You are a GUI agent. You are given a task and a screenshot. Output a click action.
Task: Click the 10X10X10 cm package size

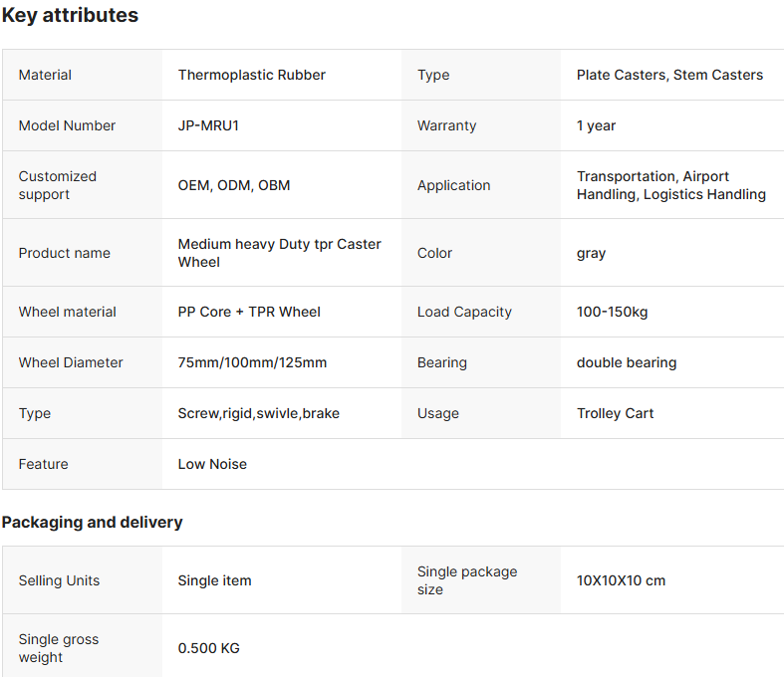(x=621, y=580)
